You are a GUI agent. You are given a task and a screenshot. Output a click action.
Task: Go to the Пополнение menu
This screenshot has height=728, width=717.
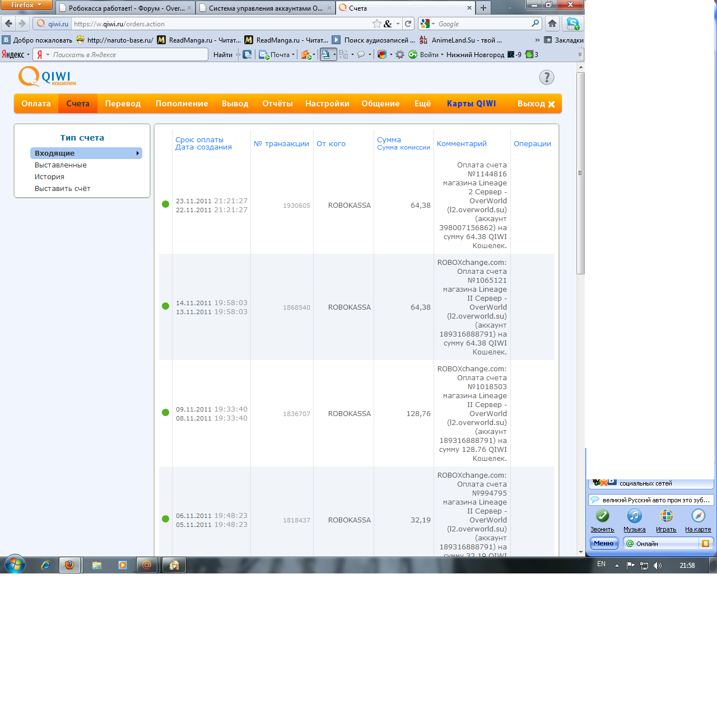point(181,104)
